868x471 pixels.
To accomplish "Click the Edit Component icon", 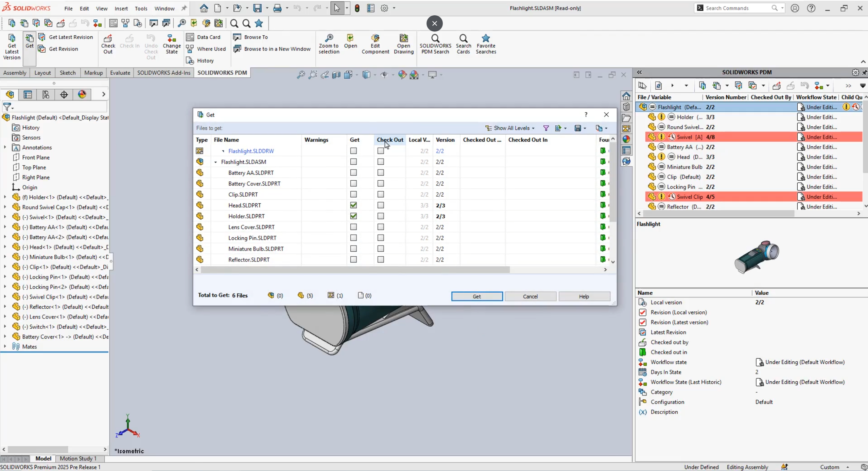I will tap(375, 44).
